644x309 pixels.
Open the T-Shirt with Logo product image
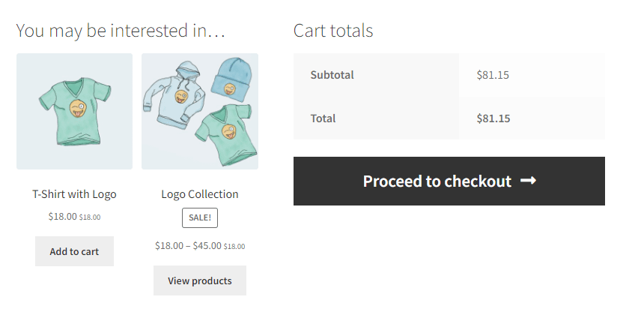click(74, 111)
